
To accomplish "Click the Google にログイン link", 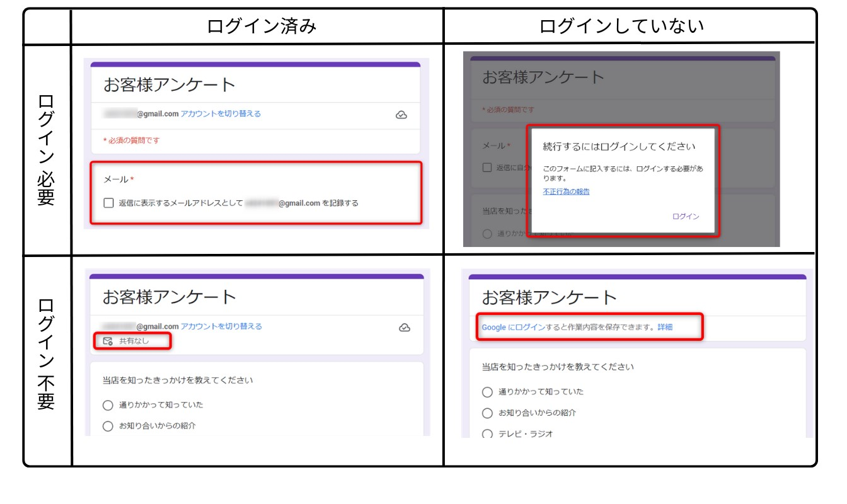I will point(510,328).
